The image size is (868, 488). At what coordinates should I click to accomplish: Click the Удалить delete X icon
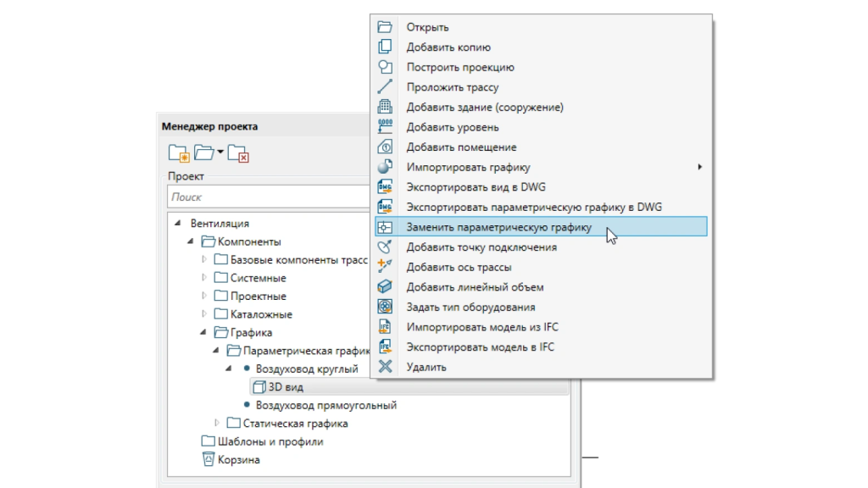(385, 367)
